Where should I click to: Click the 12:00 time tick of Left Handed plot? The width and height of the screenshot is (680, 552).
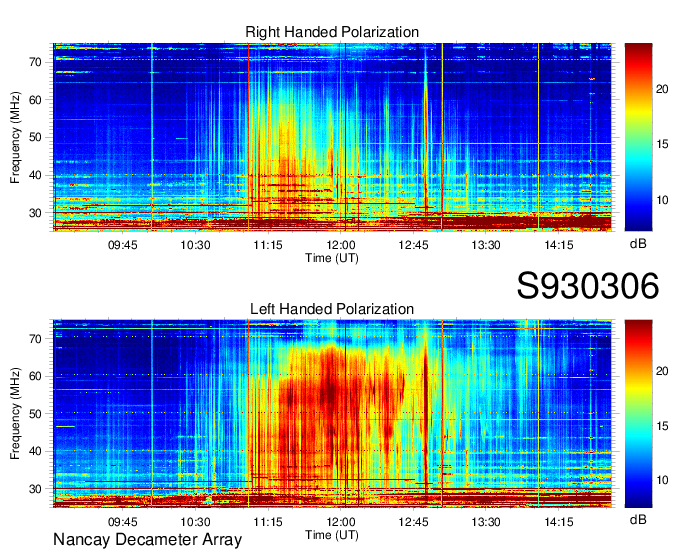click(340, 522)
